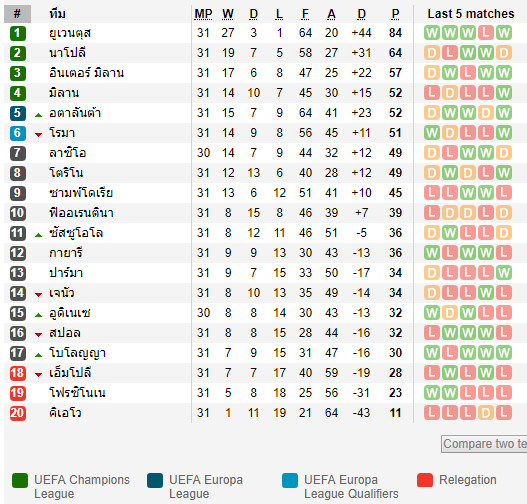Click the green rank 1 badge
Viewport: 527px width, 504px height.
(17, 33)
